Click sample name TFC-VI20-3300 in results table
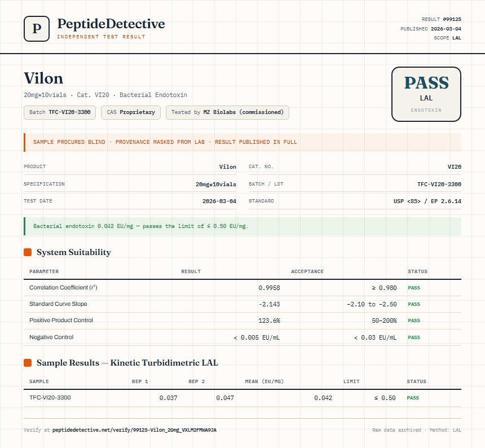The height and width of the screenshot is (448, 485). point(50,398)
